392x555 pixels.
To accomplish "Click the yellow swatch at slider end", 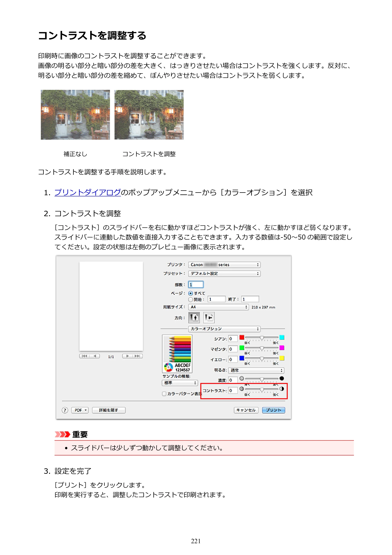I will click(x=282, y=358).
